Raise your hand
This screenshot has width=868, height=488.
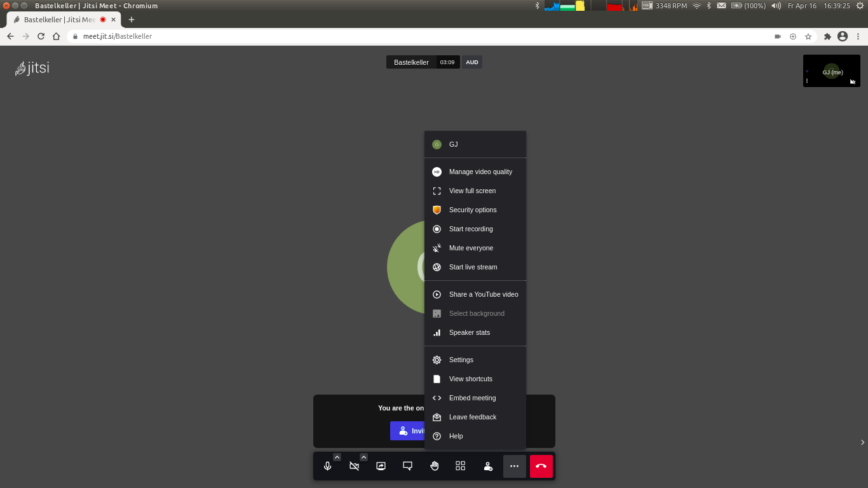coord(434,466)
